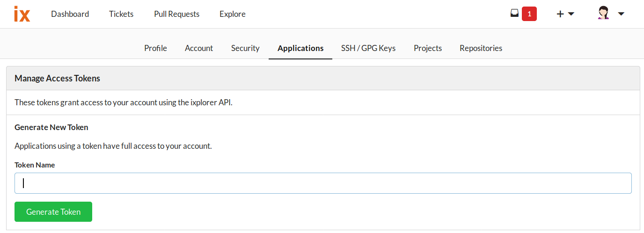Screen dimensions: 644x233
Task: Click the plus create icon
Action: coord(560,14)
